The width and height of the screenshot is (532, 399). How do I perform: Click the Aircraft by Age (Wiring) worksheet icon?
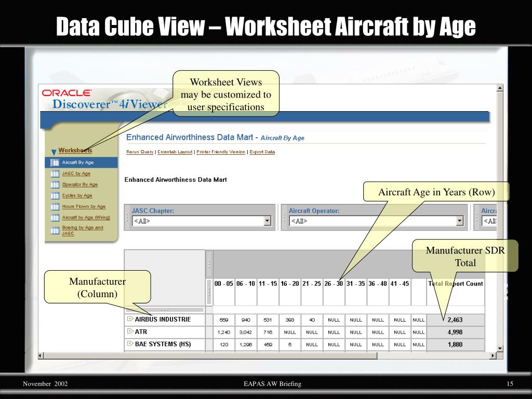click(x=55, y=218)
